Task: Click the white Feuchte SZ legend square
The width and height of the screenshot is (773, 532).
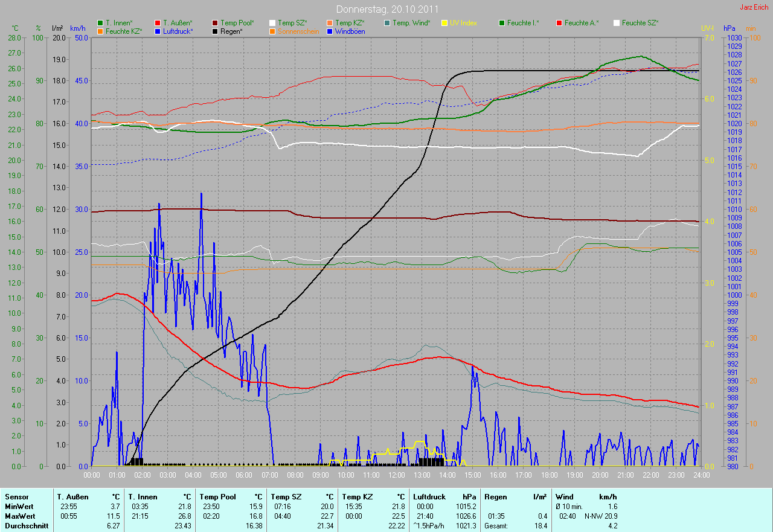Action: pos(617,23)
